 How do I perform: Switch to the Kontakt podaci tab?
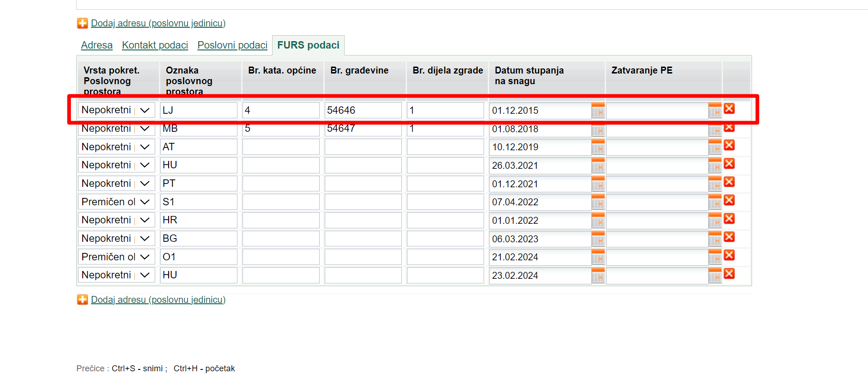pyautogui.click(x=155, y=45)
